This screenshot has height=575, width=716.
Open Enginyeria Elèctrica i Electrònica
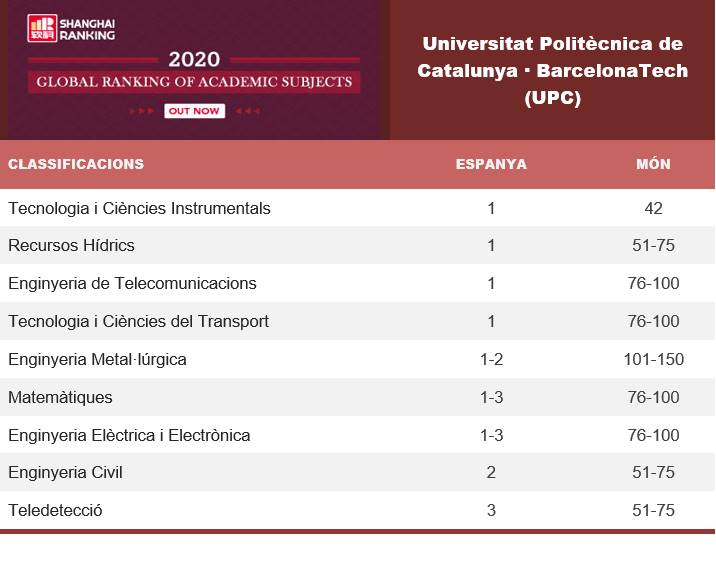(129, 436)
